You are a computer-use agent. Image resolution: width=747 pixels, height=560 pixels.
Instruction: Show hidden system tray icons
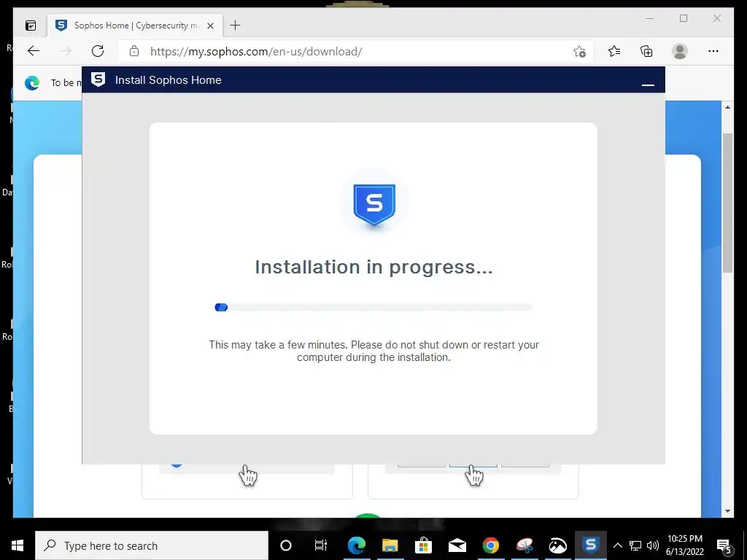617,545
